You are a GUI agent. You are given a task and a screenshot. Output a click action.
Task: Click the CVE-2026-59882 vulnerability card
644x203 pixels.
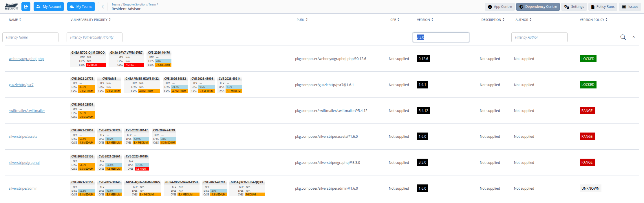[175, 85]
